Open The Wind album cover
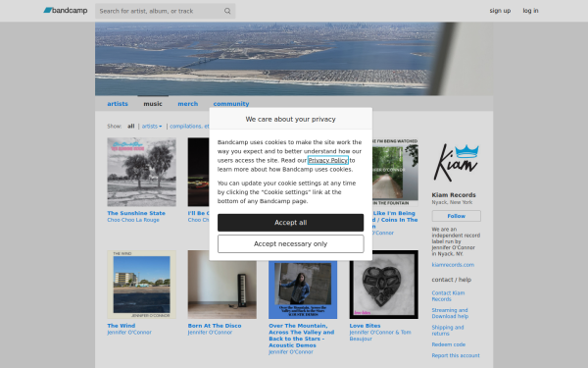Viewport: 588px width, 368px height. [x=141, y=285]
